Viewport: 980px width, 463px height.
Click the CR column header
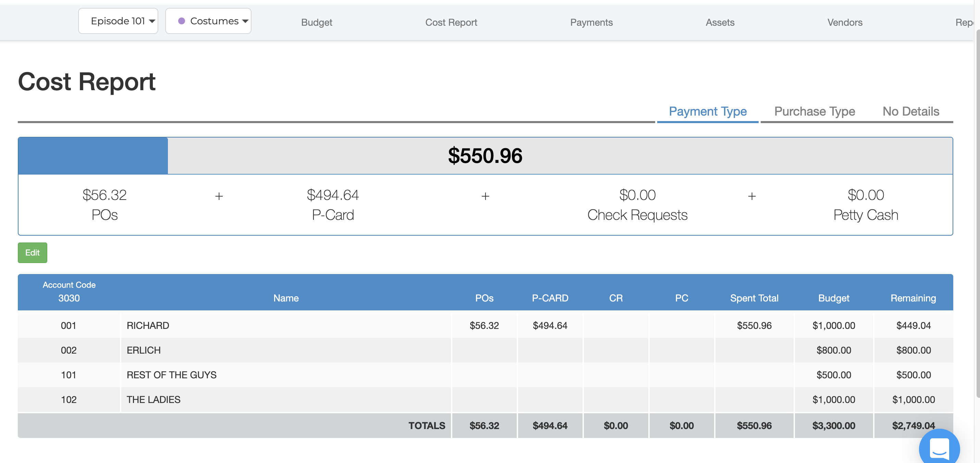point(616,298)
